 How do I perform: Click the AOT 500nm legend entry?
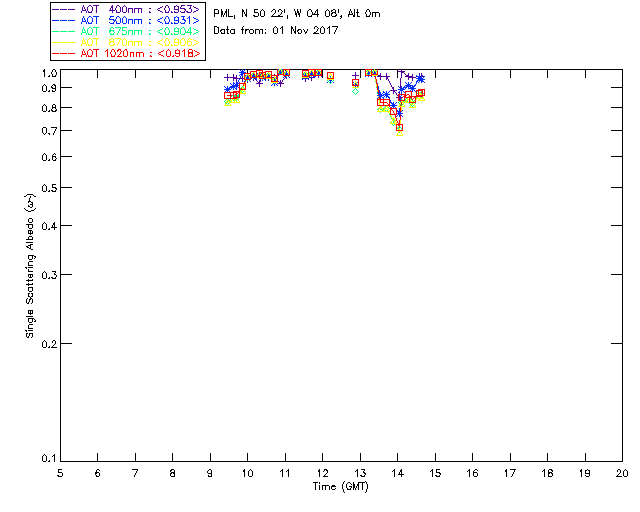(126, 20)
